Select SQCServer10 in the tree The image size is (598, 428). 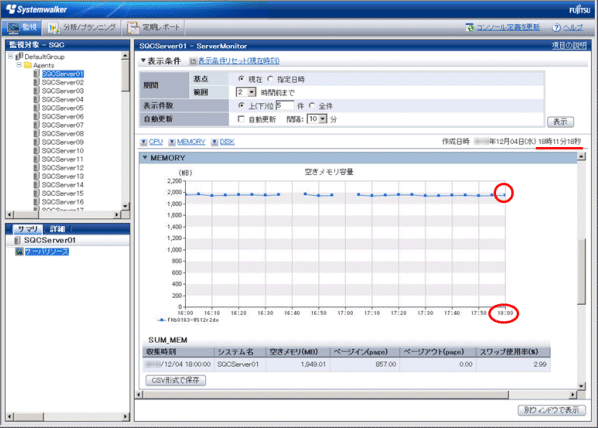pyautogui.click(x=63, y=151)
